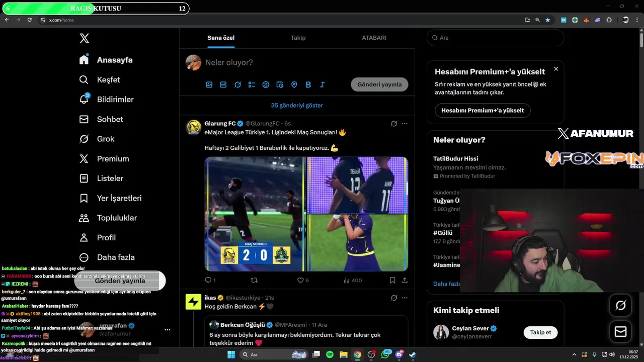
Task: Open floating messages envelope button
Action: (x=620, y=332)
